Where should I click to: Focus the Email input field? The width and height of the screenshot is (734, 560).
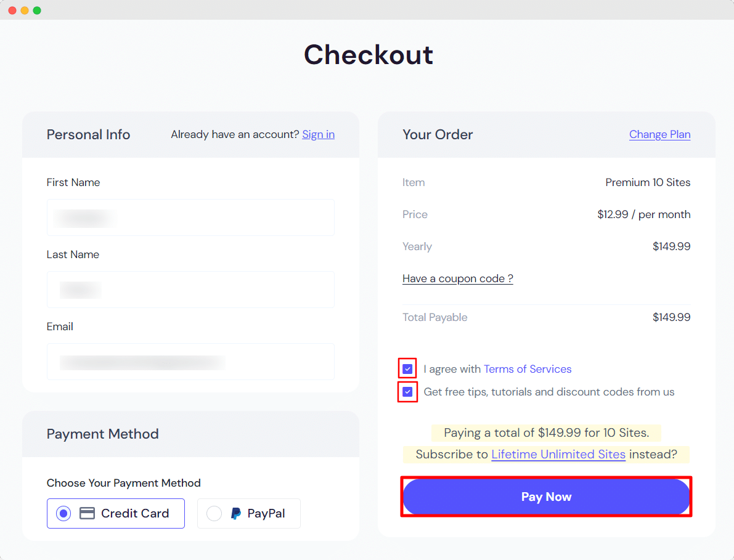pos(190,362)
